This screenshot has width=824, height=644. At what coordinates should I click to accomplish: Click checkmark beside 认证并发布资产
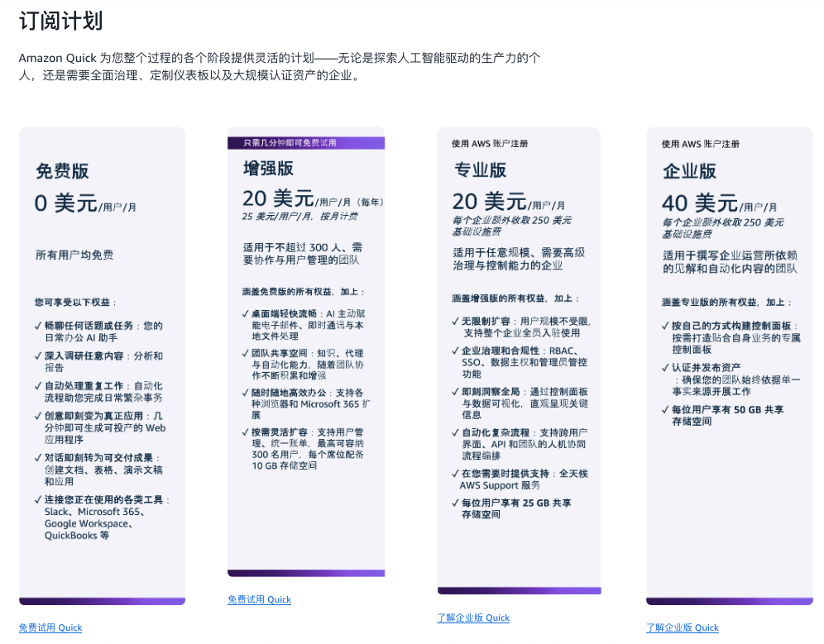665,368
